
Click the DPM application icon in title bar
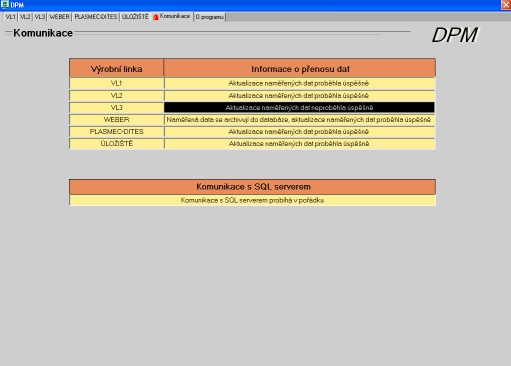(x=5, y=4)
